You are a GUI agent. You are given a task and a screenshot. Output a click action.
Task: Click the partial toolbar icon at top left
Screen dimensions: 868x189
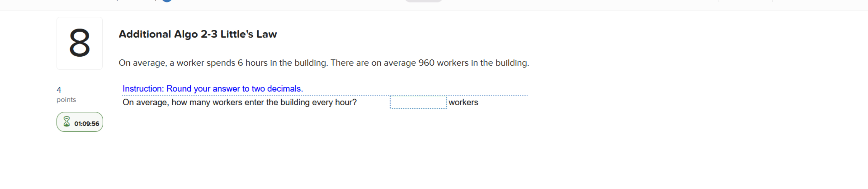point(116,1)
